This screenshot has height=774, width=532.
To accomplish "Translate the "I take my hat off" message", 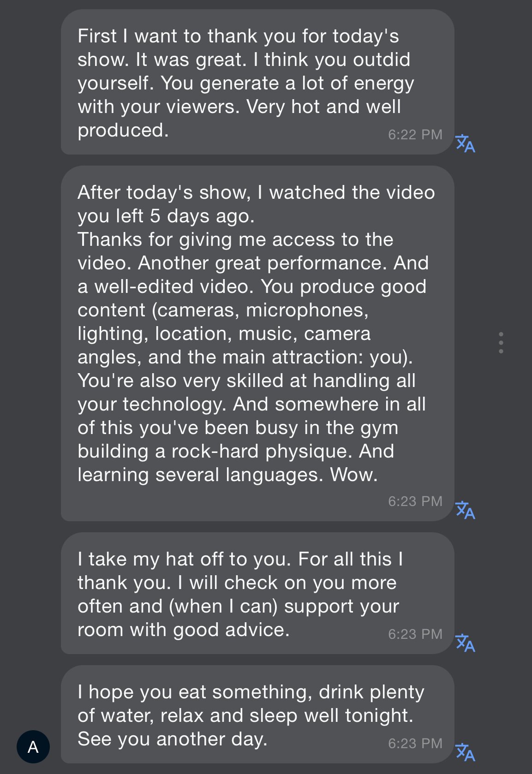I will [465, 643].
